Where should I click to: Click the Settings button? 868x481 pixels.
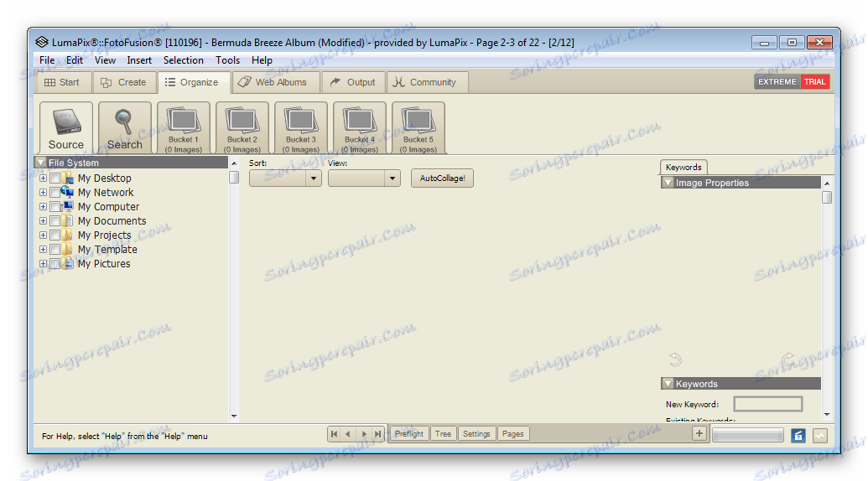(476, 434)
